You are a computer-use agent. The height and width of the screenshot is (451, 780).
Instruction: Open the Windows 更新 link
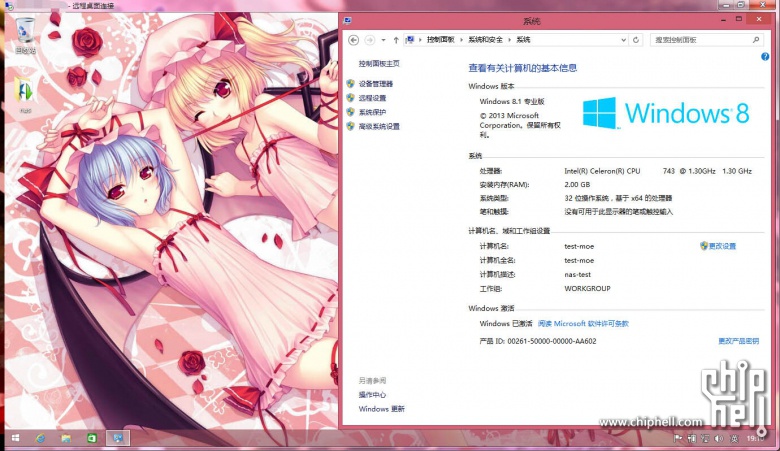382,409
